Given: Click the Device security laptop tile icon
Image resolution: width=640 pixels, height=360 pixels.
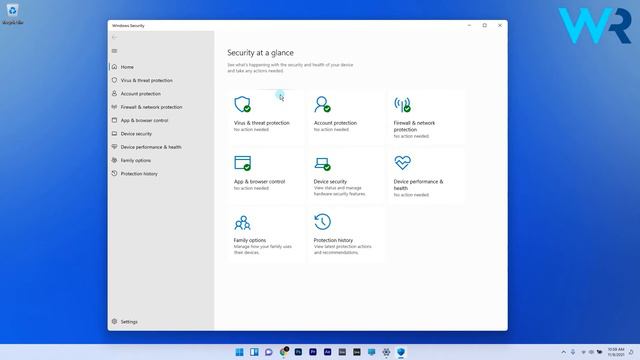Looking at the screenshot, I should 322,164.
